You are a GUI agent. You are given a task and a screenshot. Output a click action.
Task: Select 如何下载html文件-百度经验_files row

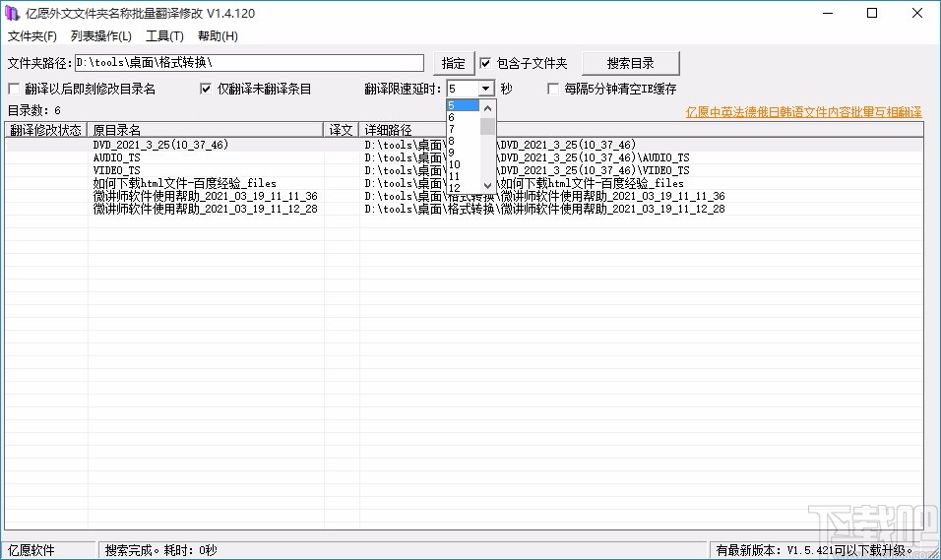point(464,183)
